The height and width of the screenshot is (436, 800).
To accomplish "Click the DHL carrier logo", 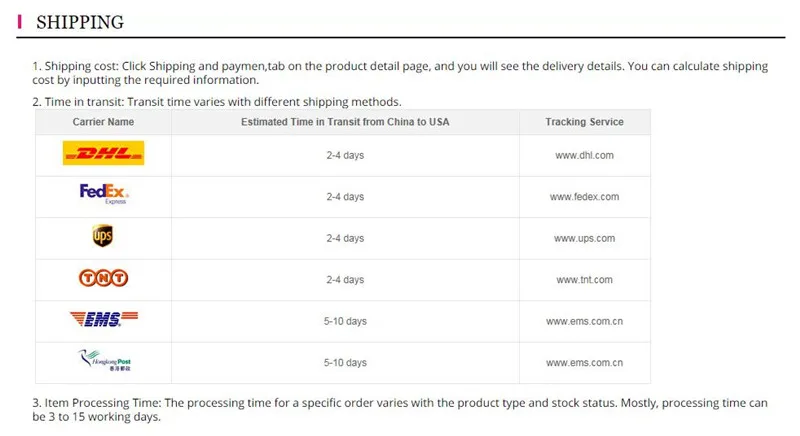I will coord(103,153).
